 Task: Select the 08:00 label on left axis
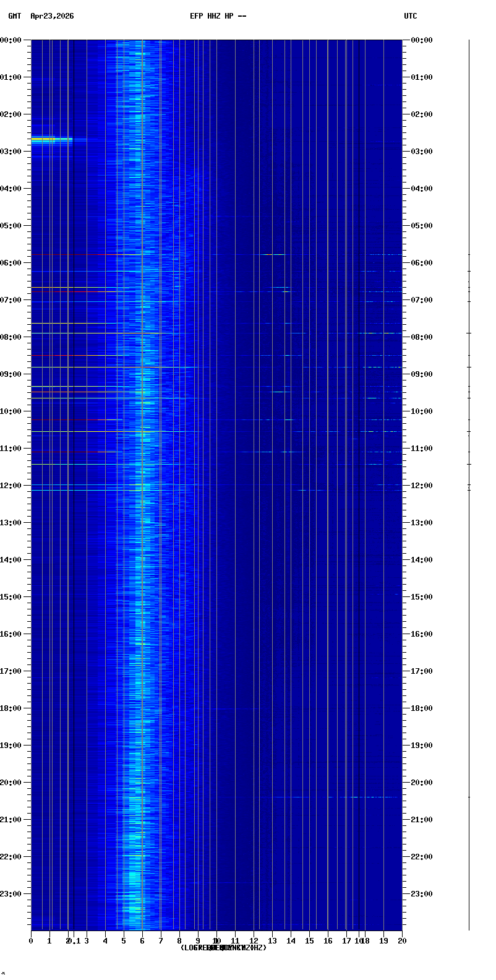pos(11,337)
